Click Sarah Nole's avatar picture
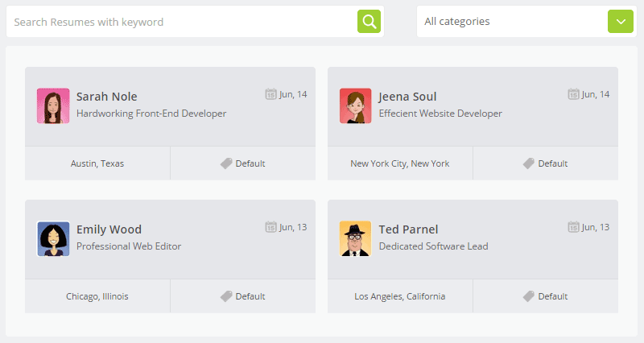The image size is (644, 343). tap(53, 105)
